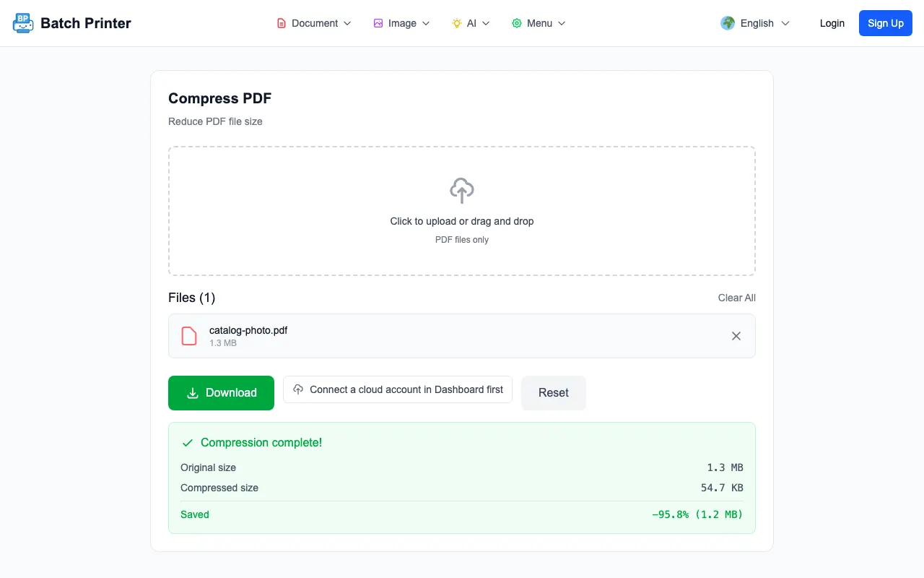Click the cloud icon beside Connect a cloud account
924x578 pixels.
click(x=298, y=389)
